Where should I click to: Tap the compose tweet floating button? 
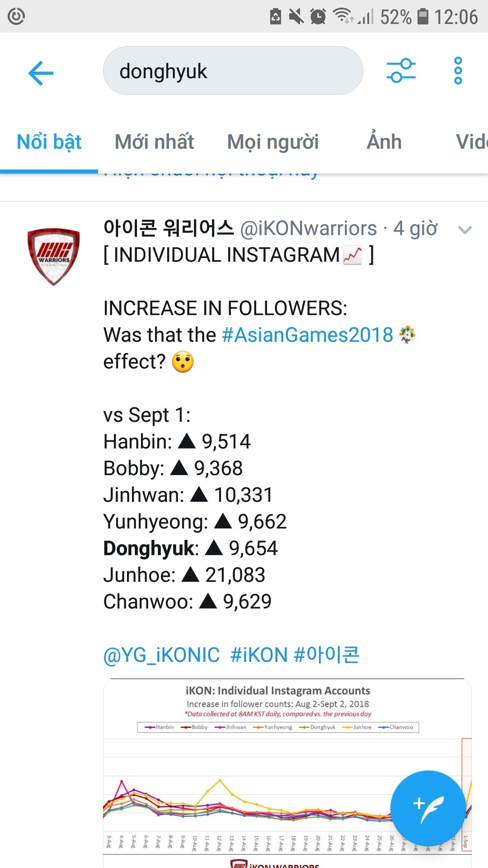tap(427, 807)
